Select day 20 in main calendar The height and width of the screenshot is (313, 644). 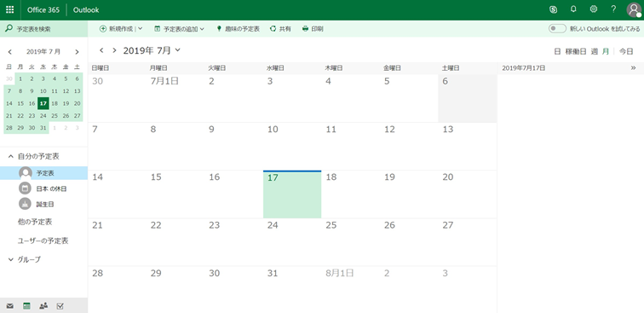pyautogui.click(x=468, y=194)
